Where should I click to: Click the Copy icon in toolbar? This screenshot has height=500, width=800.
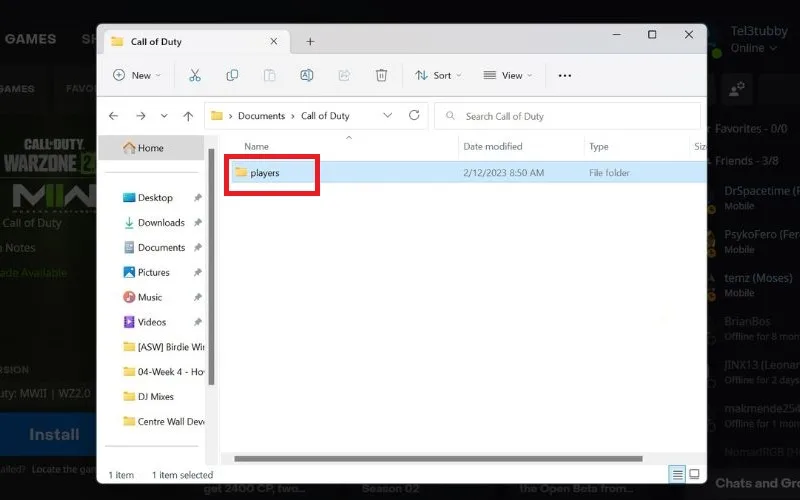[232, 76]
